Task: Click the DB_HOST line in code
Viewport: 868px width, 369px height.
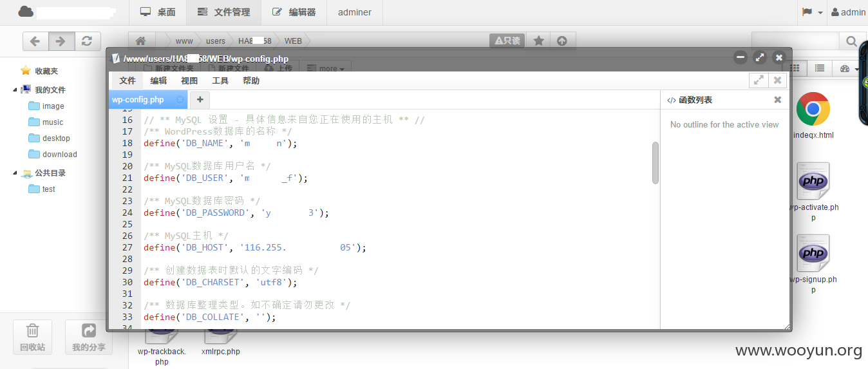Action: 255,247
